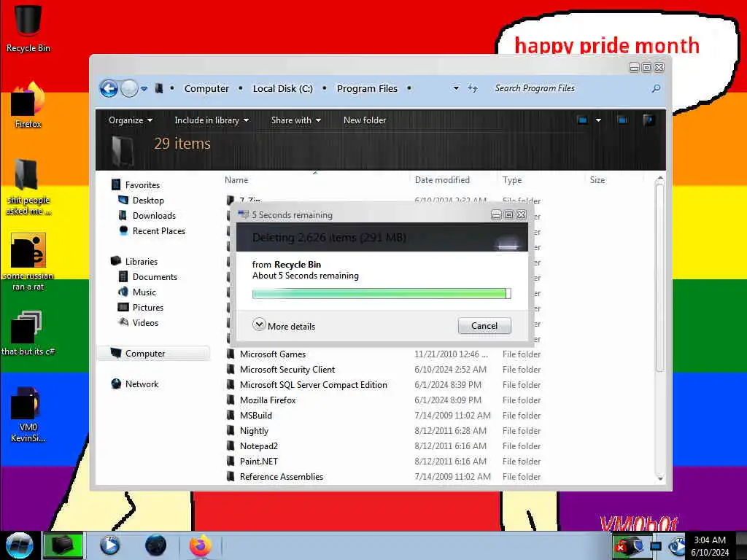Select Favorites in navigation pane
The width and height of the screenshot is (747, 560).
pos(142,184)
